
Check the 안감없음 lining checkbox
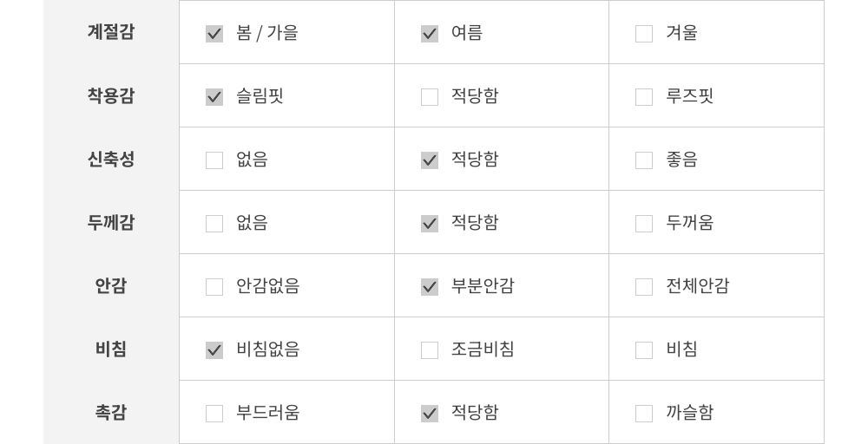(214, 287)
